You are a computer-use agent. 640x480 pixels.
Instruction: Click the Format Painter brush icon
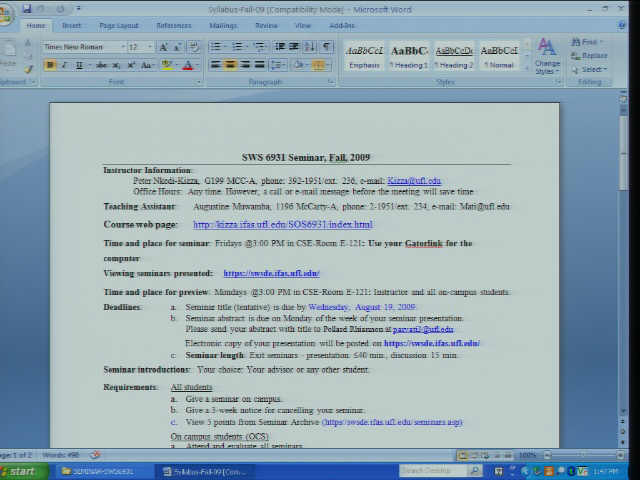(x=28, y=69)
